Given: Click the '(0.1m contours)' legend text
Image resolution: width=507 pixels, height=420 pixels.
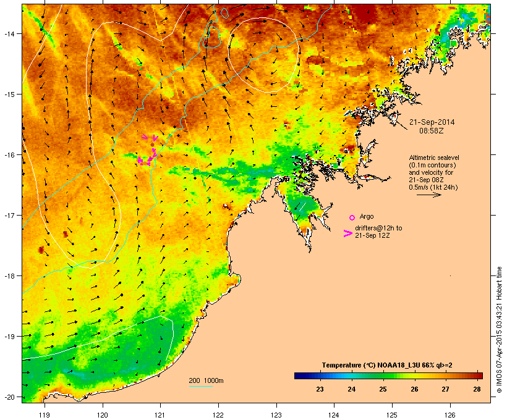Looking at the screenshot, I should 432,165.
